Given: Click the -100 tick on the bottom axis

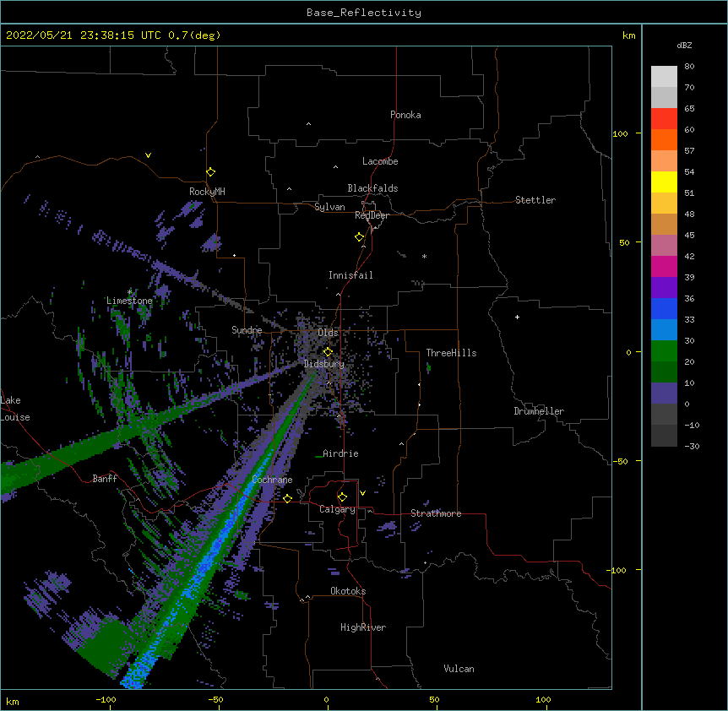Looking at the screenshot, I should click(106, 699).
